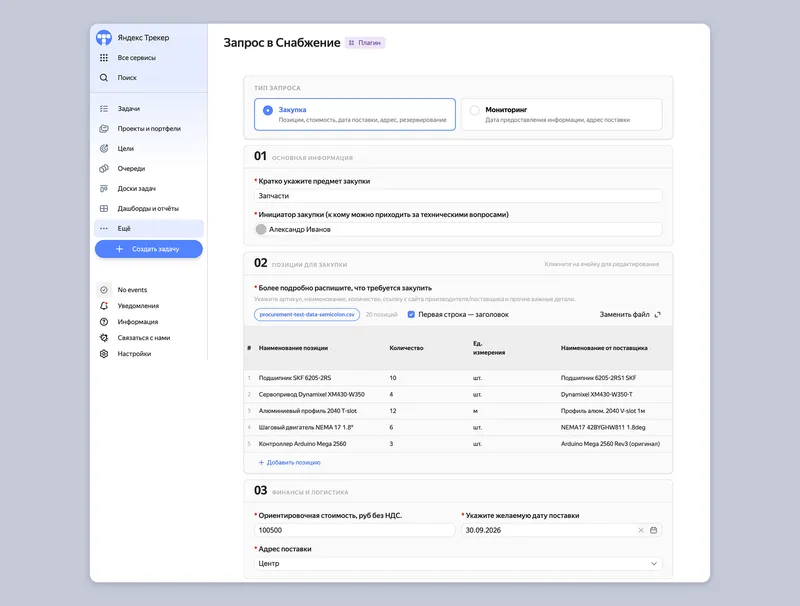
Task: Click the procurement-test-data-semicolon.csv file chip
Action: tap(307, 314)
